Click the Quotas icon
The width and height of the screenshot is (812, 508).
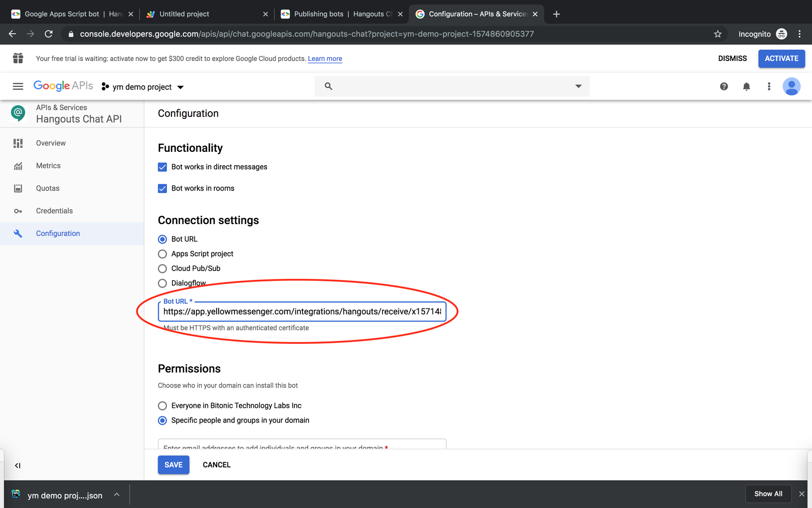[18, 188]
